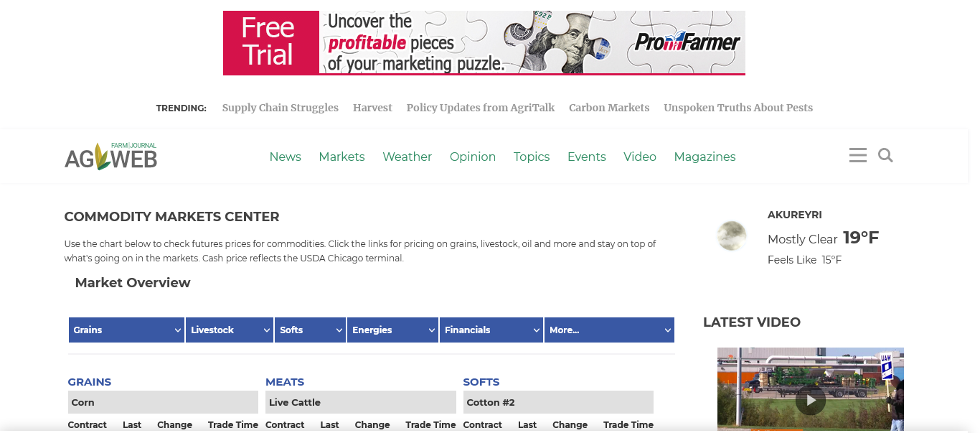Screen dimensions: 980x433
Task: Open the Magazines section
Action: tap(705, 157)
